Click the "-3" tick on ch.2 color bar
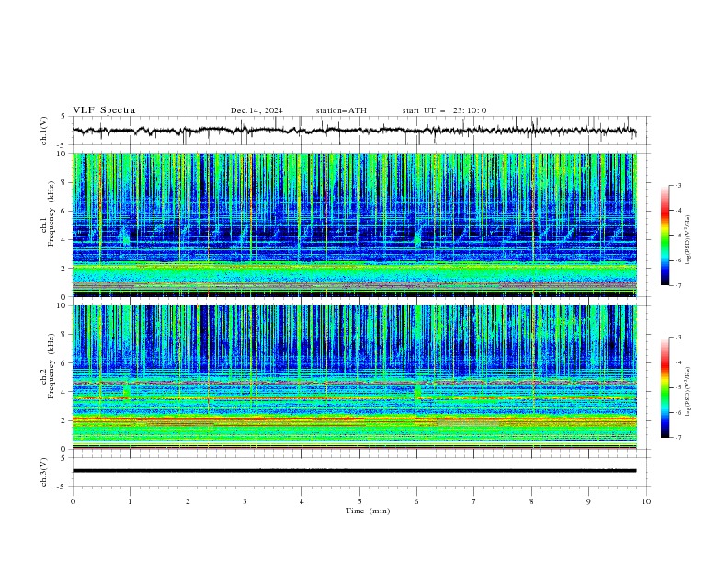 coord(678,338)
